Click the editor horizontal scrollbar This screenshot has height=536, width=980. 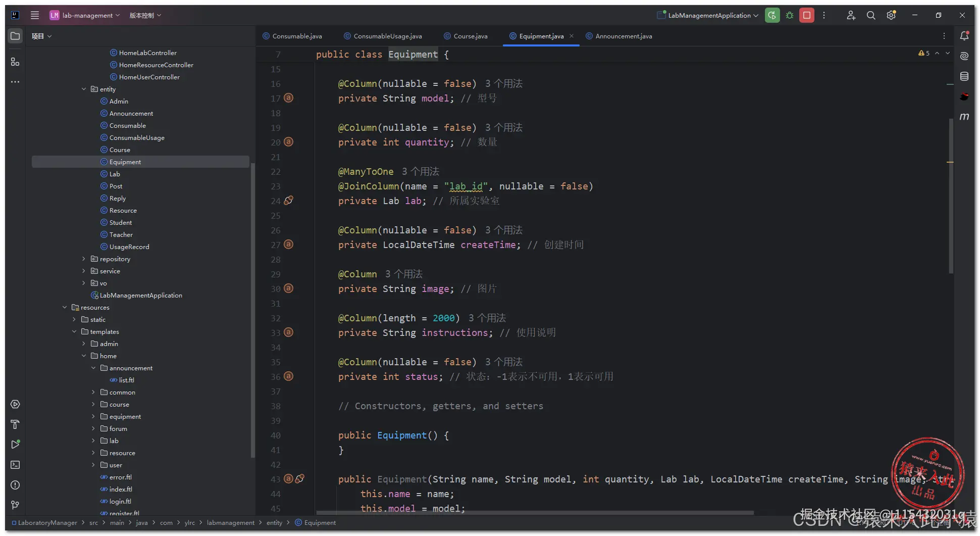[535, 512]
